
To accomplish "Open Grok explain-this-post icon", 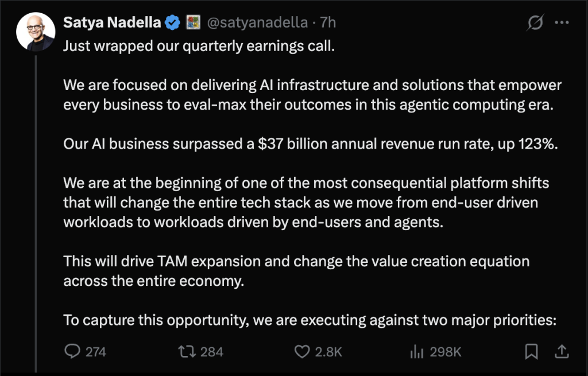I will pos(535,23).
